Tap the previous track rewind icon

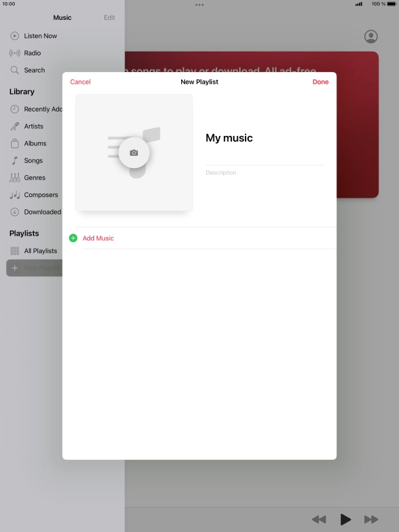(x=318, y=519)
